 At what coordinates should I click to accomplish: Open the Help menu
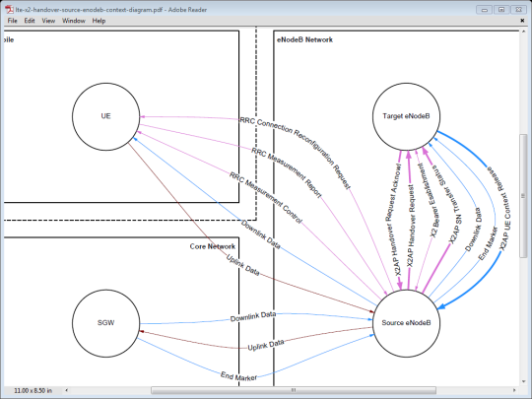click(99, 21)
